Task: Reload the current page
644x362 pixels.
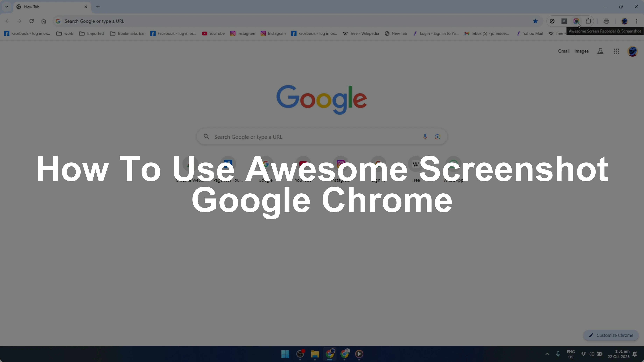Action: tap(31, 21)
